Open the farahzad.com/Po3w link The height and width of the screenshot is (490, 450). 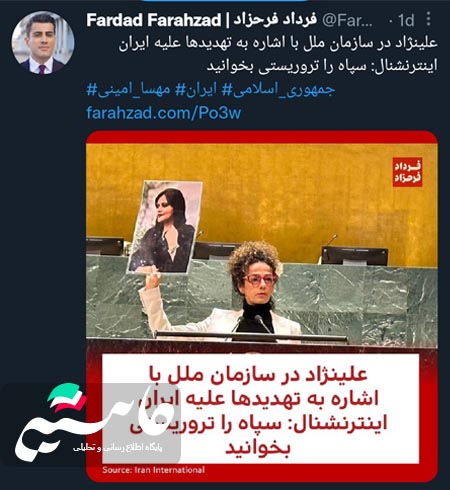pyautogui.click(x=164, y=113)
